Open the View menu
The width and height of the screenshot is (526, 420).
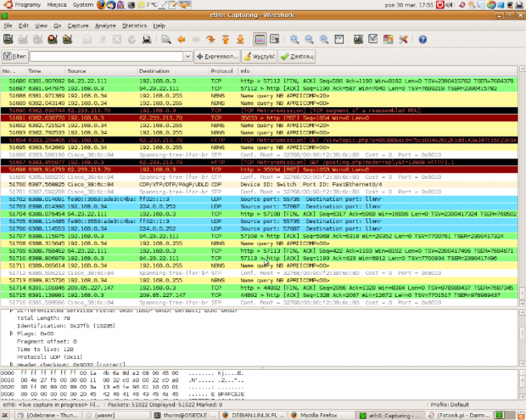pos(42,25)
